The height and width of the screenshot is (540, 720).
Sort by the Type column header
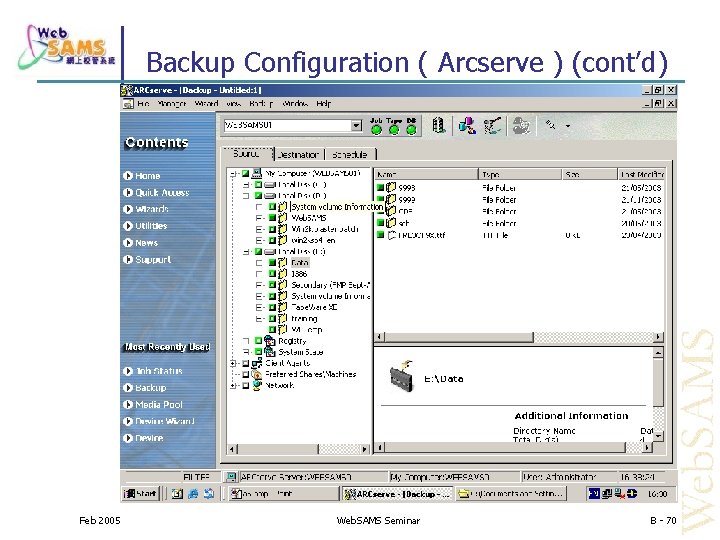pos(520,174)
